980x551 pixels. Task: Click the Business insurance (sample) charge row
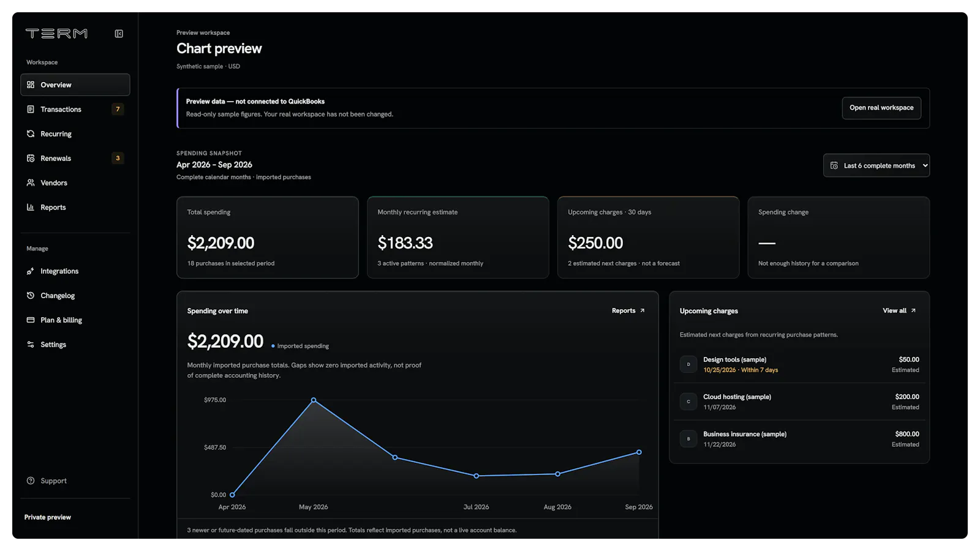click(x=799, y=439)
